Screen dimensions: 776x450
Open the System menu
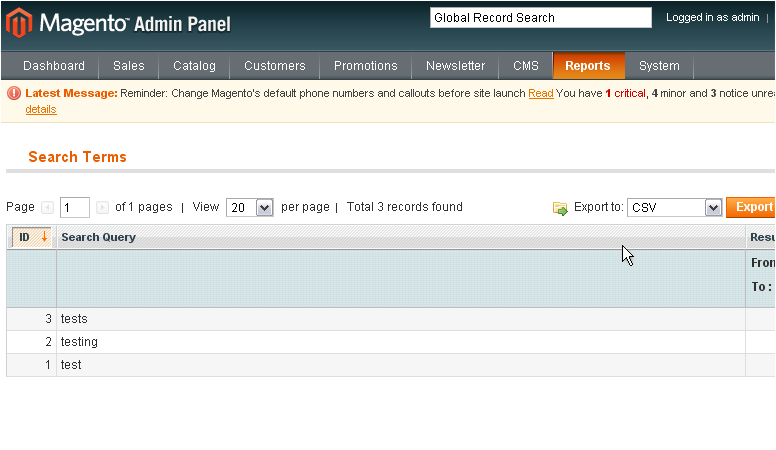coord(659,66)
